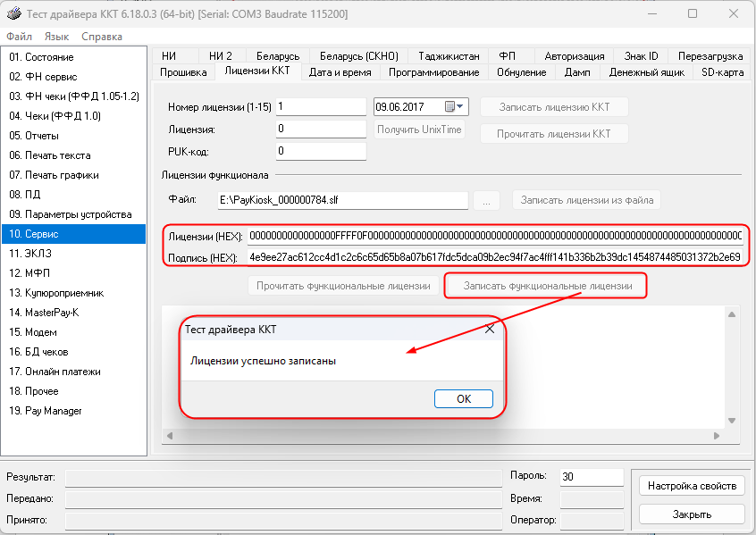
Task: Open the Справка menu
Action: click(102, 37)
